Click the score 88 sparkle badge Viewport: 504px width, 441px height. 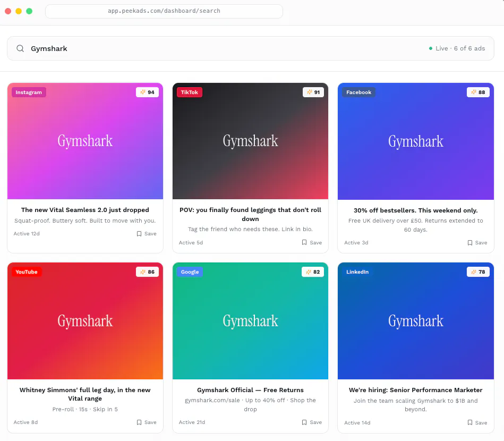478,92
